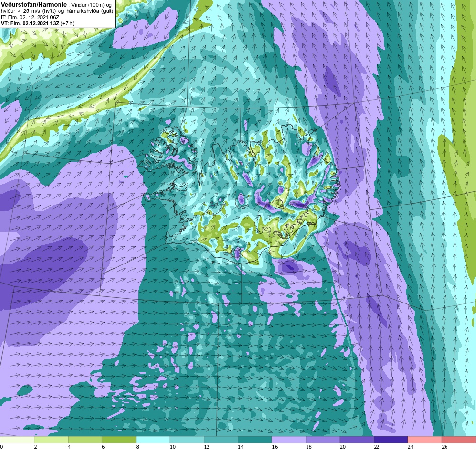
Task: Select the 20–22 m/s violet legend swatch
Action: click(x=357, y=440)
